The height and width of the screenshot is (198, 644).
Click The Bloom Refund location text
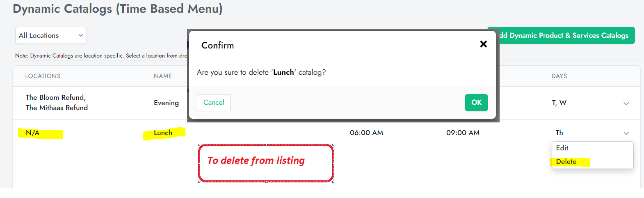(55, 97)
